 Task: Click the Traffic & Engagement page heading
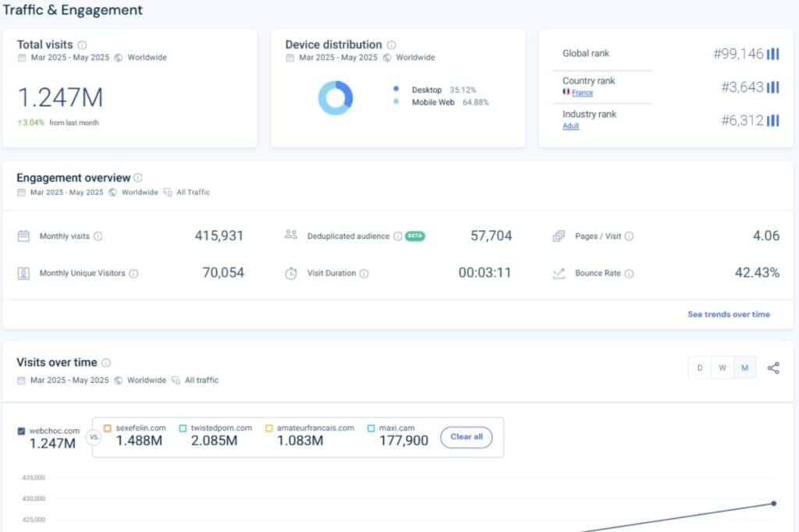pos(73,10)
